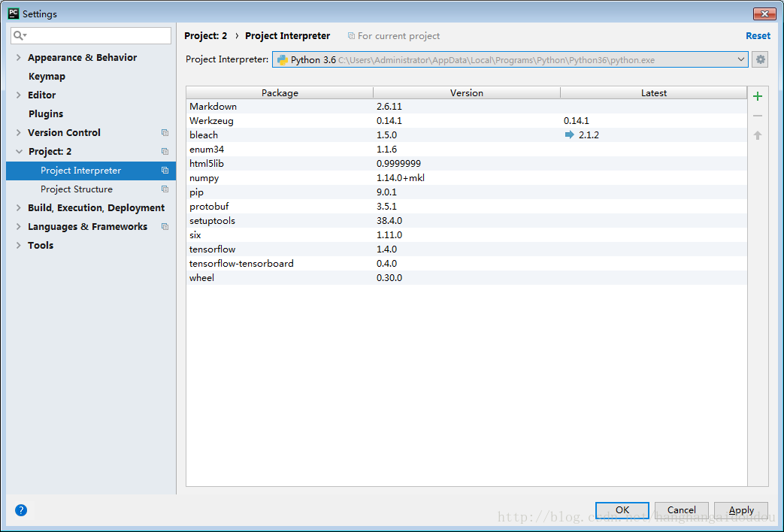Open Appearance & Behavior settings
Screen dimensions: 784x532
(82, 58)
